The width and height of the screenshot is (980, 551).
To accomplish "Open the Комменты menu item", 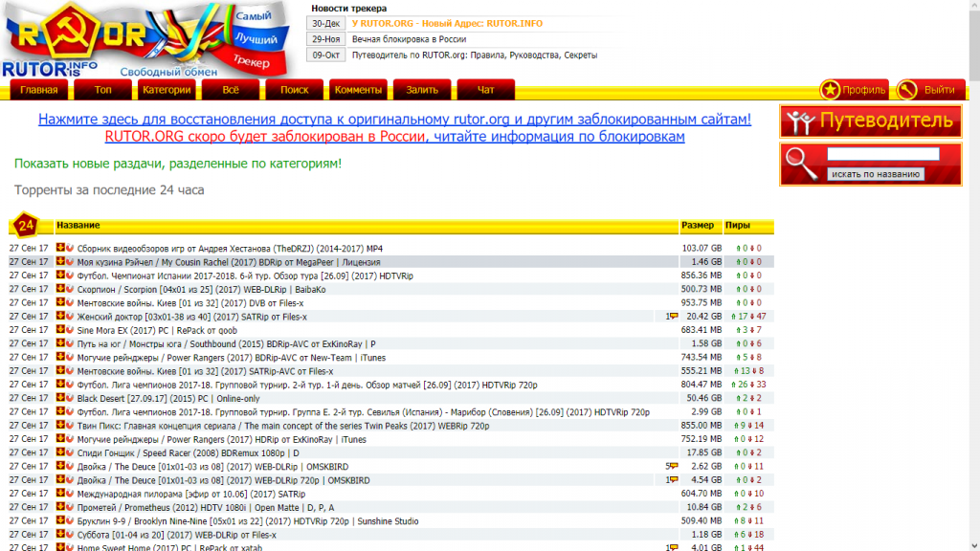I will (x=358, y=89).
